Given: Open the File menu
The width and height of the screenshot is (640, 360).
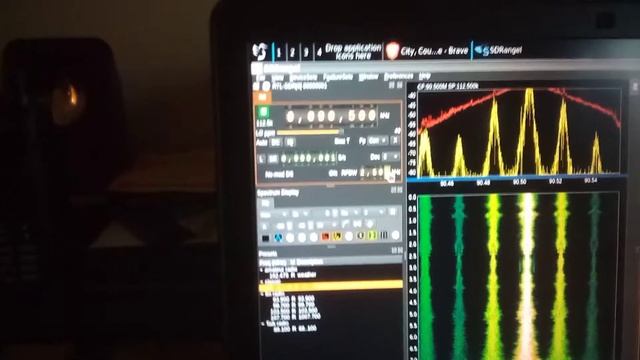Looking at the screenshot, I should (x=261, y=77).
